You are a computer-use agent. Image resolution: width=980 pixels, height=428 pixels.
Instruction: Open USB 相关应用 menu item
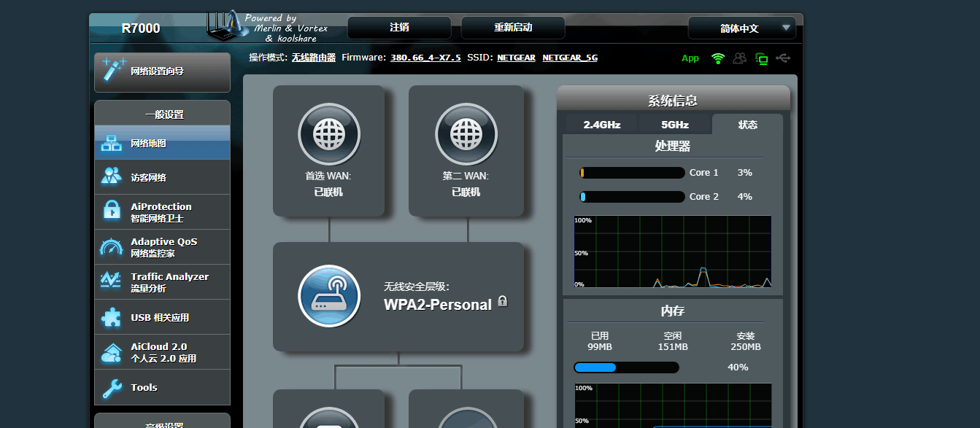point(162,317)
